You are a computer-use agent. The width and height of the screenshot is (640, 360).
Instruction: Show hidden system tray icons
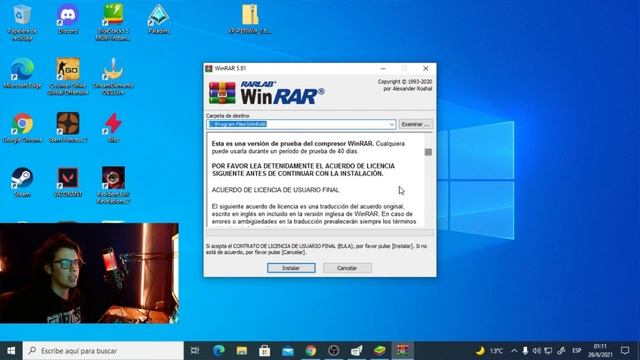[x=514, y=351]
